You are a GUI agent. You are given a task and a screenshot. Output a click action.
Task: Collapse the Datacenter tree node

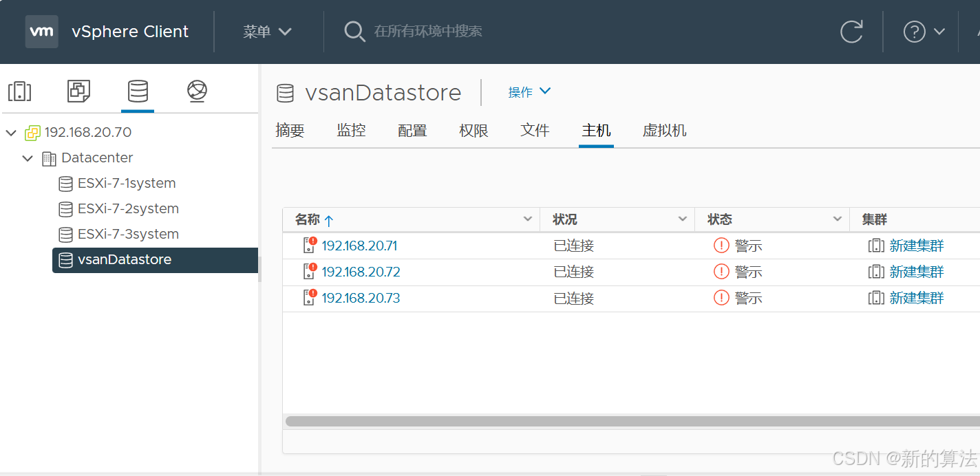tap(28, 158)
